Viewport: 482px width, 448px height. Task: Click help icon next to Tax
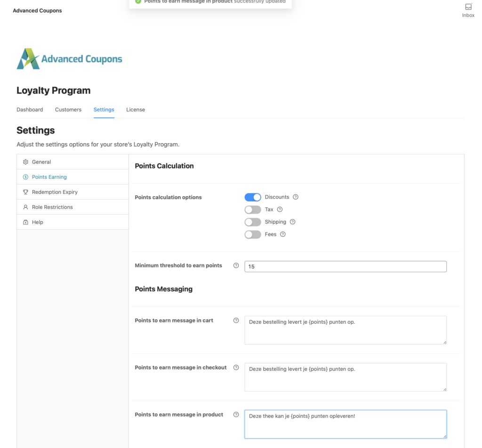(x=280, y=209)
